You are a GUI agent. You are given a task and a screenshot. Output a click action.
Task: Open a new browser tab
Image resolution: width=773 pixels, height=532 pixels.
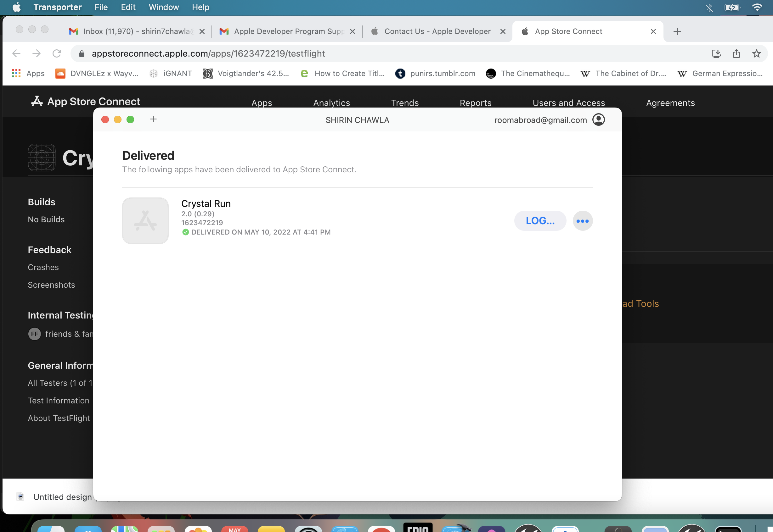pyautogui.click(x=677, y=31)
